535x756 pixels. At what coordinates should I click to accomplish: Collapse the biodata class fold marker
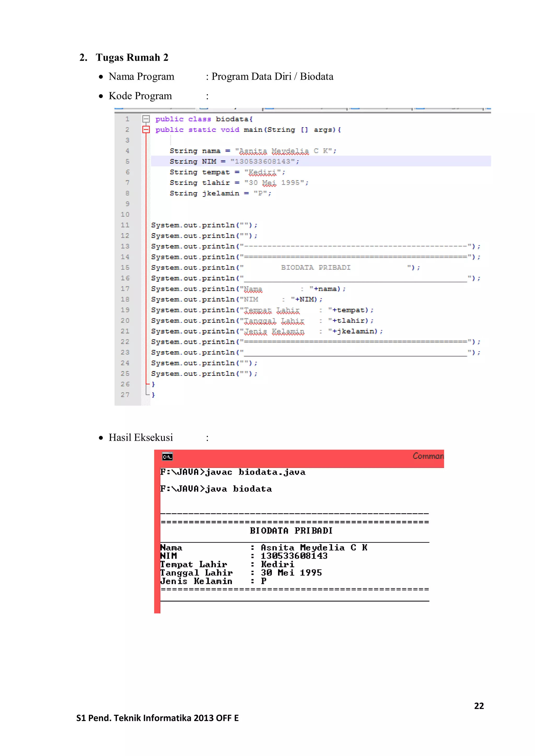click(x=146, y=119)
